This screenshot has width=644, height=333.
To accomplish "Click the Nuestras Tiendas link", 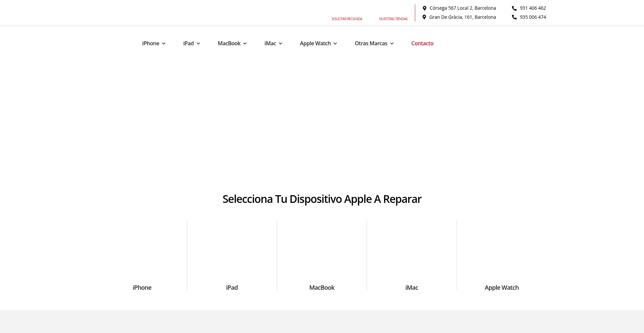I will (x=393, y=19).
